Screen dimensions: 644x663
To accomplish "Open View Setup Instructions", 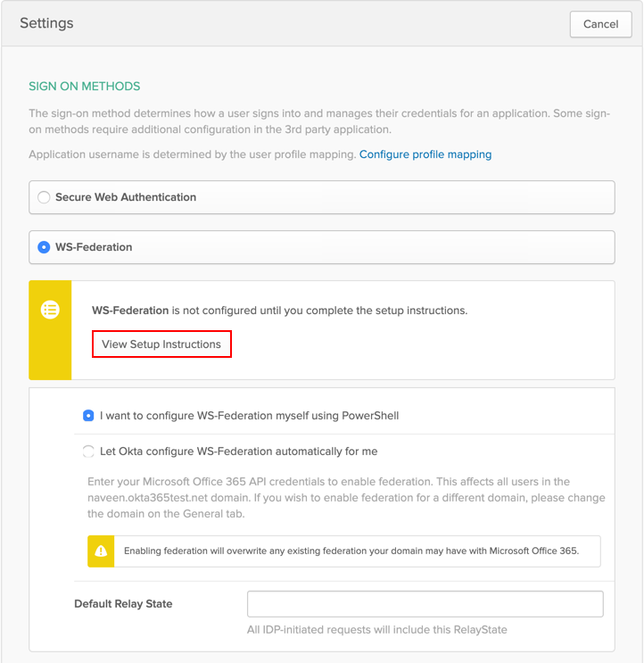I will (x=161, y=344).
